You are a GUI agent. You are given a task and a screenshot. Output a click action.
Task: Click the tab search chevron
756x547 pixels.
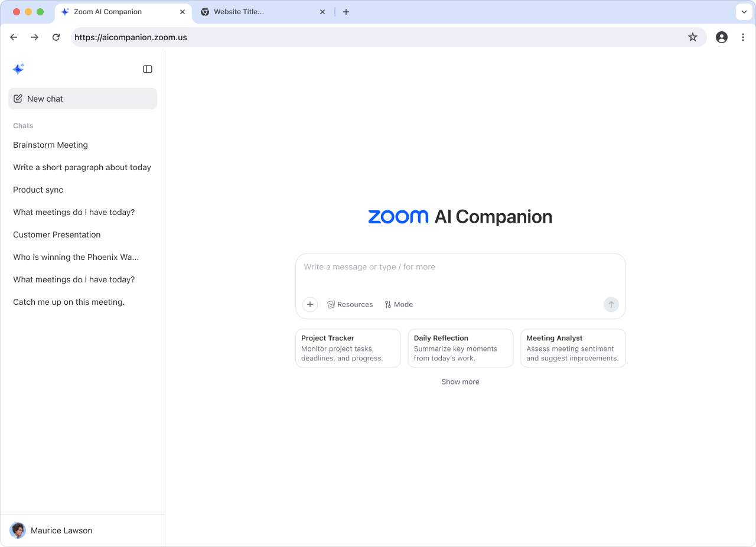pyautogui.click(x=743, y=12)
